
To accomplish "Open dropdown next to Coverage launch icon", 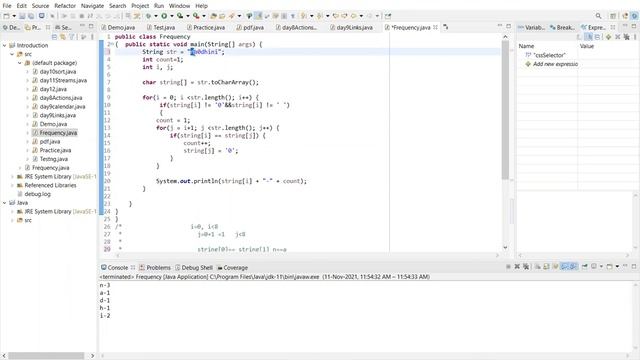I will [188, 16].
